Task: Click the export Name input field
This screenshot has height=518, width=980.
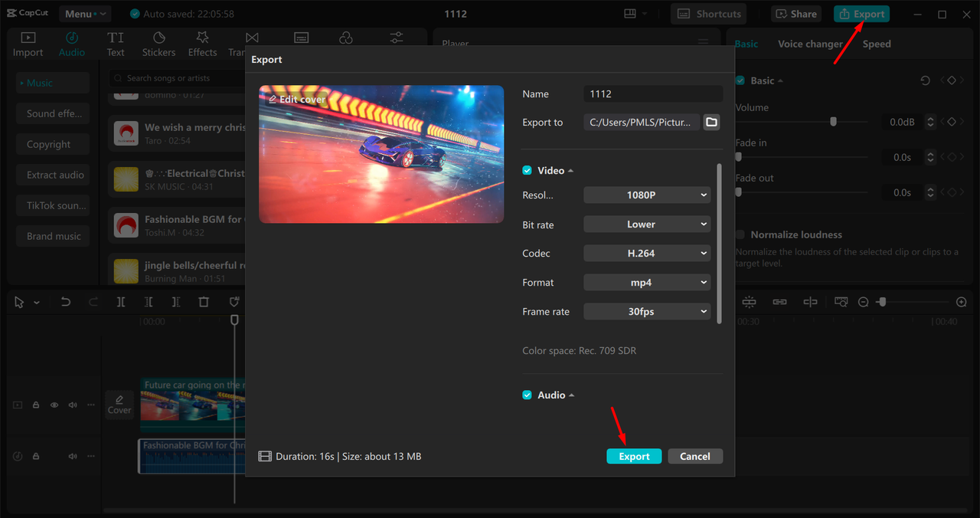Action: pyautogui.click(x=653, y=93)
